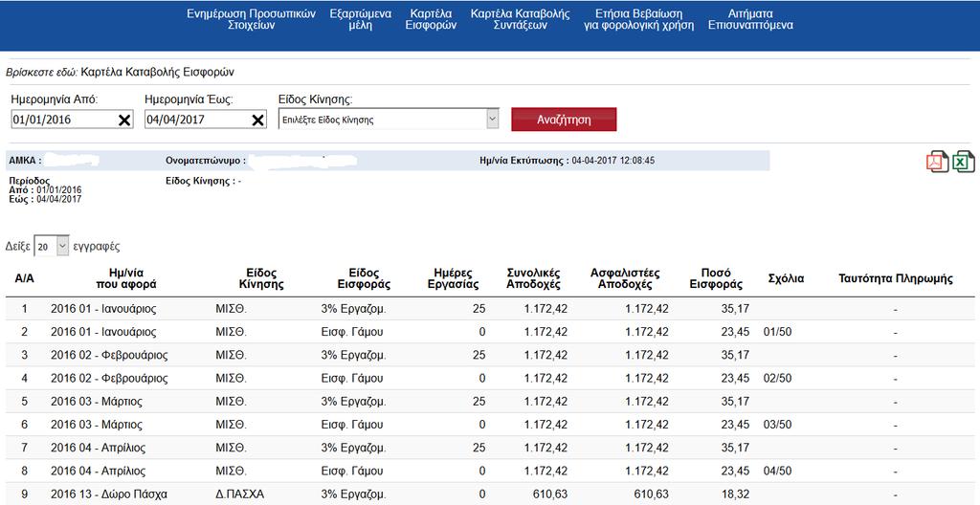Sort by 'Ημ/νία που αφορά' column header
The image size is (980, 505).
[x=126, y=278]
